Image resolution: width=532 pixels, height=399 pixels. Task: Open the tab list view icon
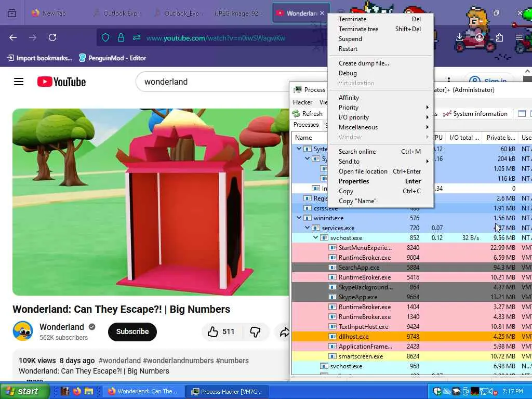coord(12,13)
